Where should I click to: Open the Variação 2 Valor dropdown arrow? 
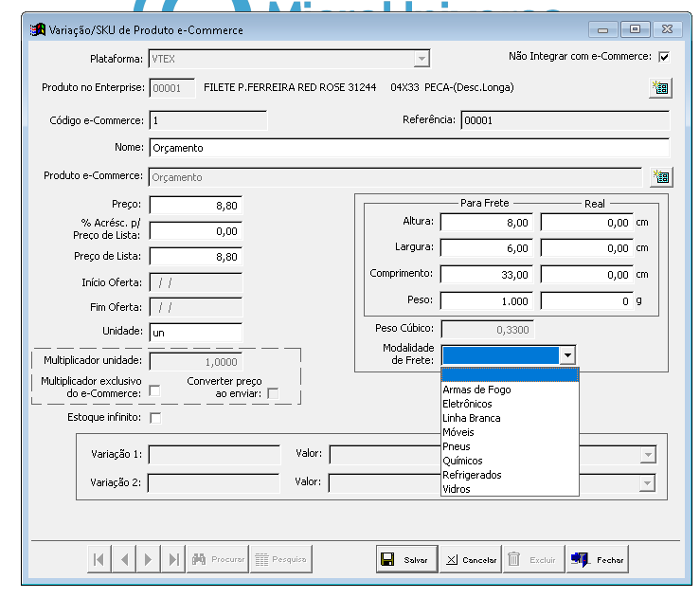[x=647, y=483]
